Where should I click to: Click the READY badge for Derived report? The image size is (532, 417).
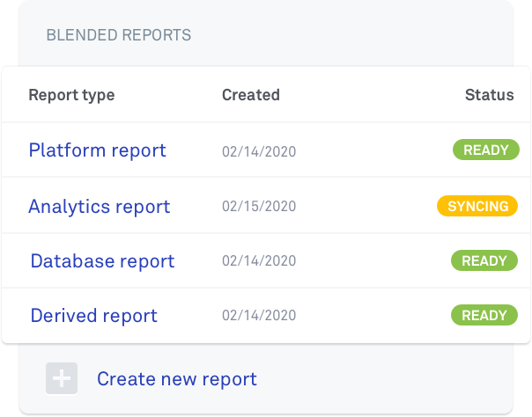tap(484, 316)
